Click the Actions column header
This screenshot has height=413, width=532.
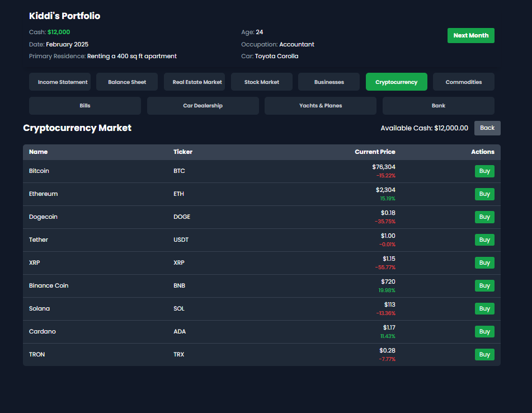click(482, 152)
